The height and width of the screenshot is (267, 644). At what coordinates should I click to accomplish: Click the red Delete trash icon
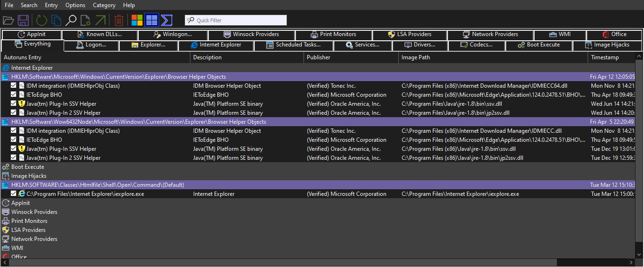119,20
